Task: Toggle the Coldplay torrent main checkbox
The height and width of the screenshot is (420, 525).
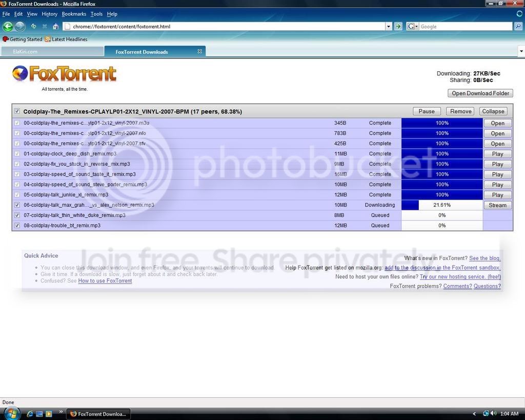Action: click(17, 111)
